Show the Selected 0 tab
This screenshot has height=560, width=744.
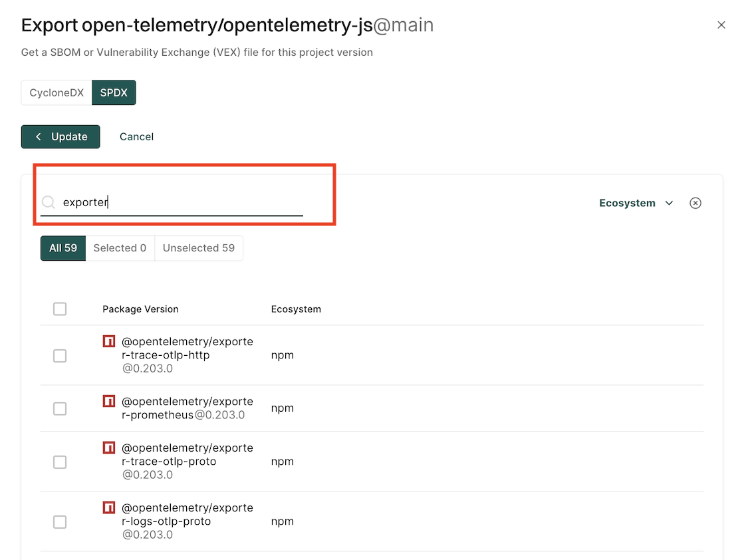pos(120,248)
